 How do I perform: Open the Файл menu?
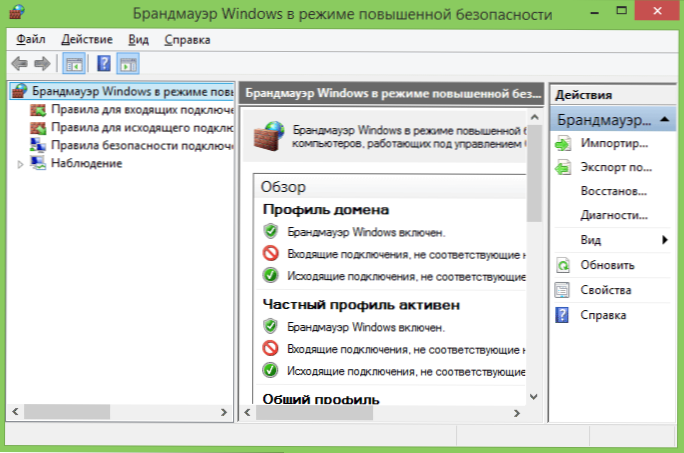coord(31,39)
